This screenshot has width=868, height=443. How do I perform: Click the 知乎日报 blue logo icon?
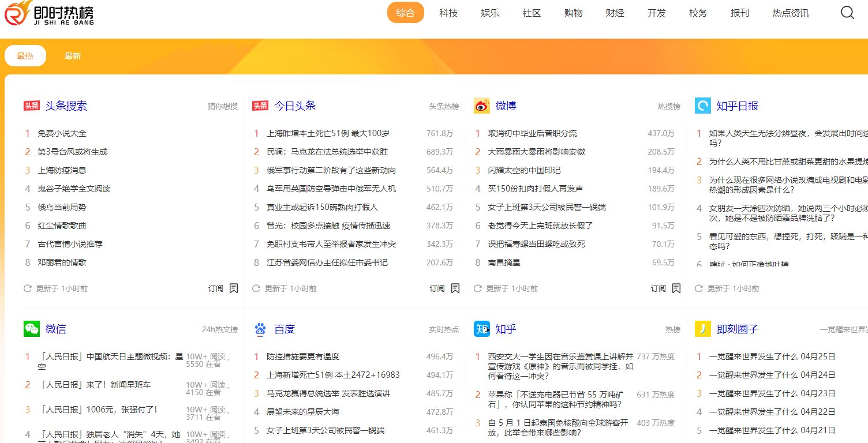click(703, 106)
